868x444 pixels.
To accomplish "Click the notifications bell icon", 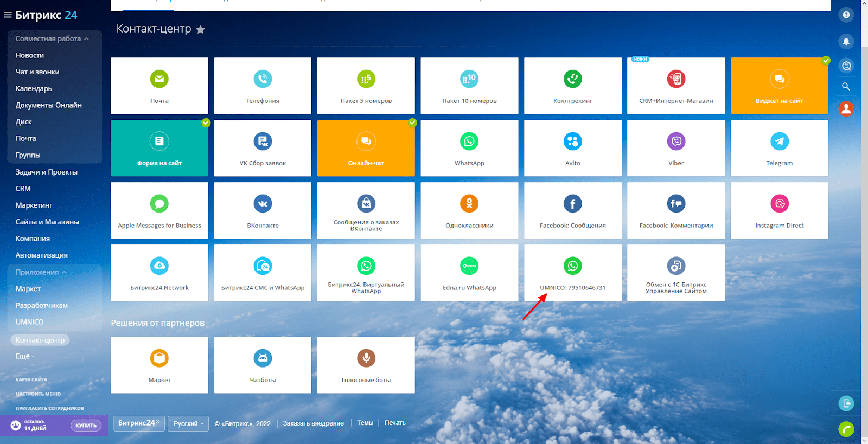I will [x=846, y=41].
